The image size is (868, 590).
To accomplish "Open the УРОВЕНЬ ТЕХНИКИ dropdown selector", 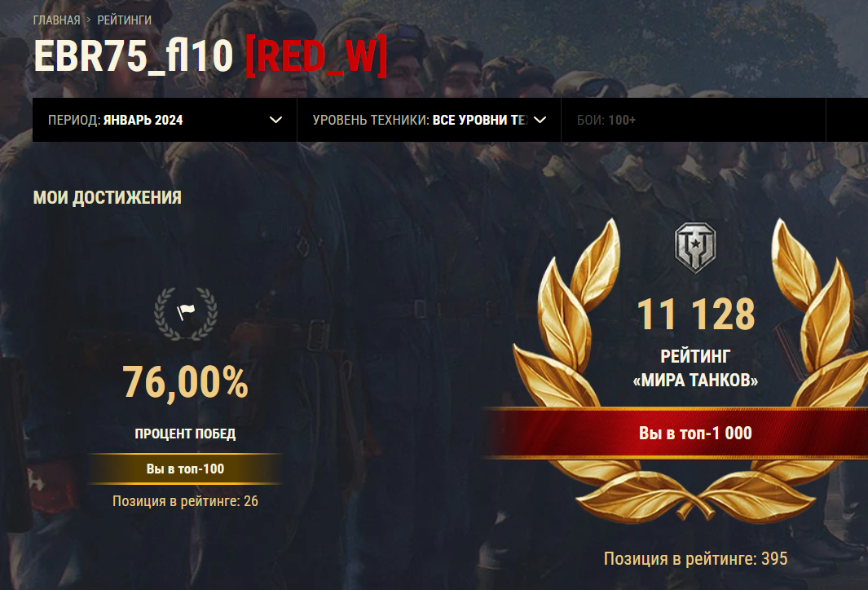I will [x=429, y=120].
